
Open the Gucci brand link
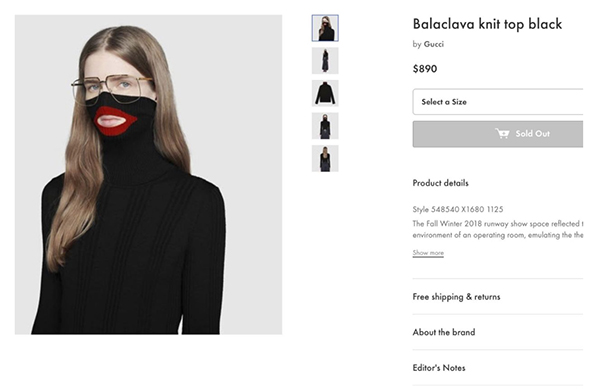pyautogui.click(x=434, y=44)
